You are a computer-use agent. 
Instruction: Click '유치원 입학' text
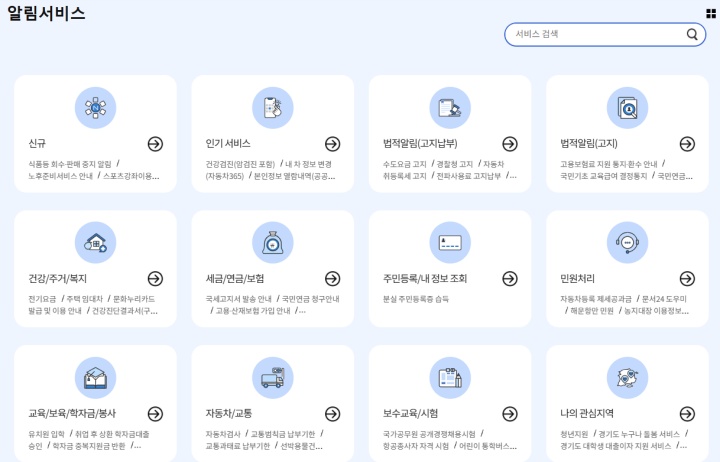click(x=46, y=434)
